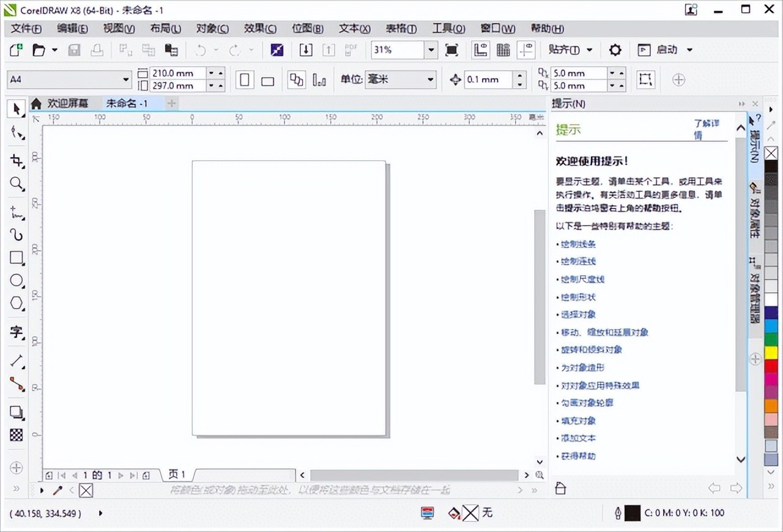Click the 添加文本 help link
Image resolution: width=783 pixels, height=532 pixels.
578,438
